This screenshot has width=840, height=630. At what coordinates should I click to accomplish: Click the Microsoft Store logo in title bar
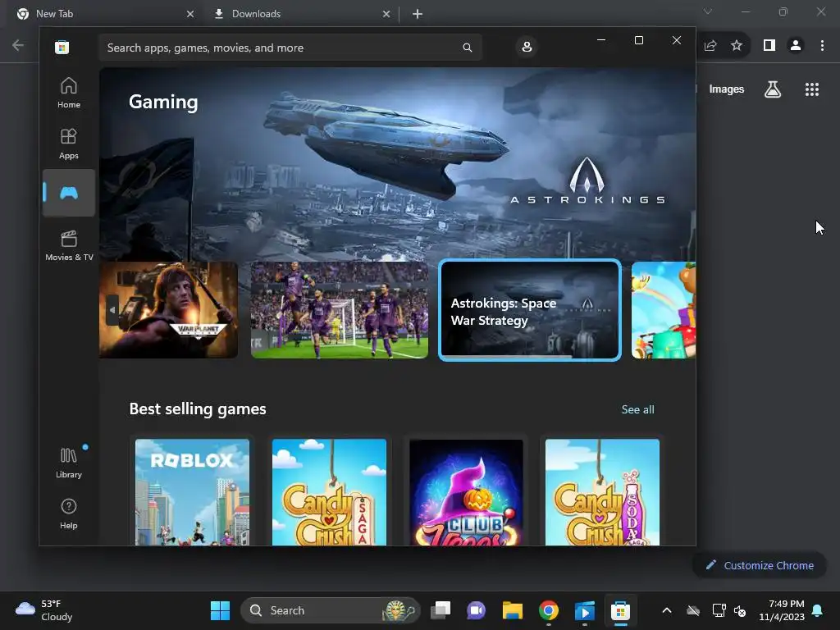(62, 47)
